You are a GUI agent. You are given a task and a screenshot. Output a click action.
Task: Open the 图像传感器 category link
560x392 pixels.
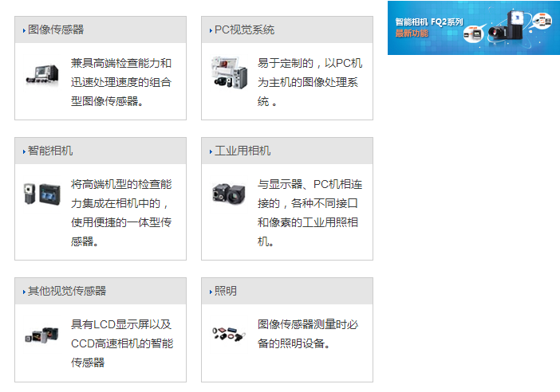coord(56,29)
